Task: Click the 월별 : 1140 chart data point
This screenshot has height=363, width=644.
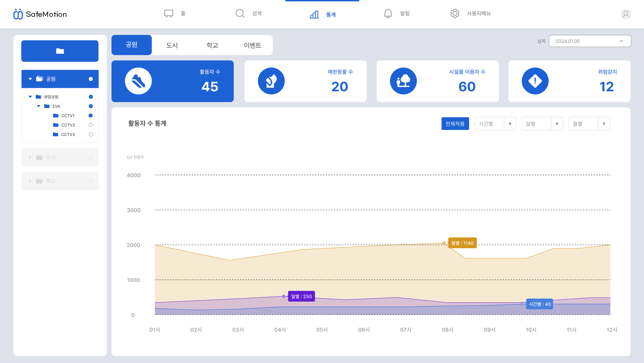Action: [x=444, y=243]
